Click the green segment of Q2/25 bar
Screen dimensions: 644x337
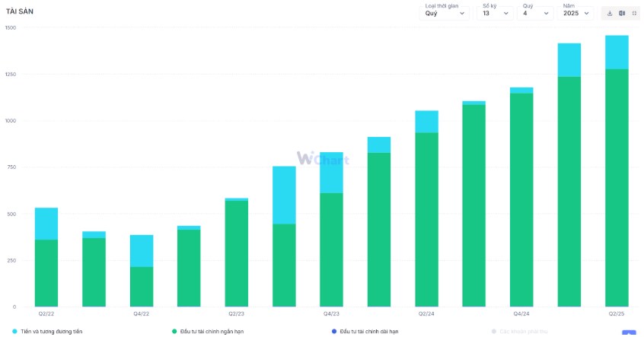tap(617, 188)
